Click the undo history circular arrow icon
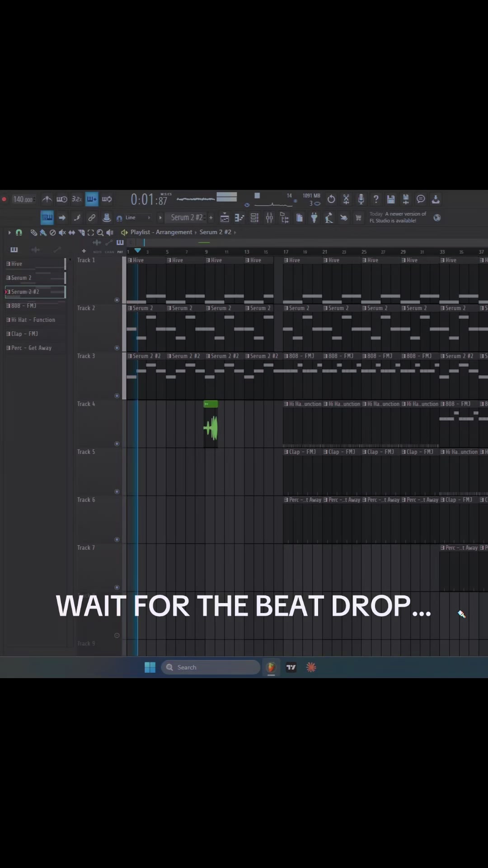This screenshot has width=488, height=868. click(331, 199)
